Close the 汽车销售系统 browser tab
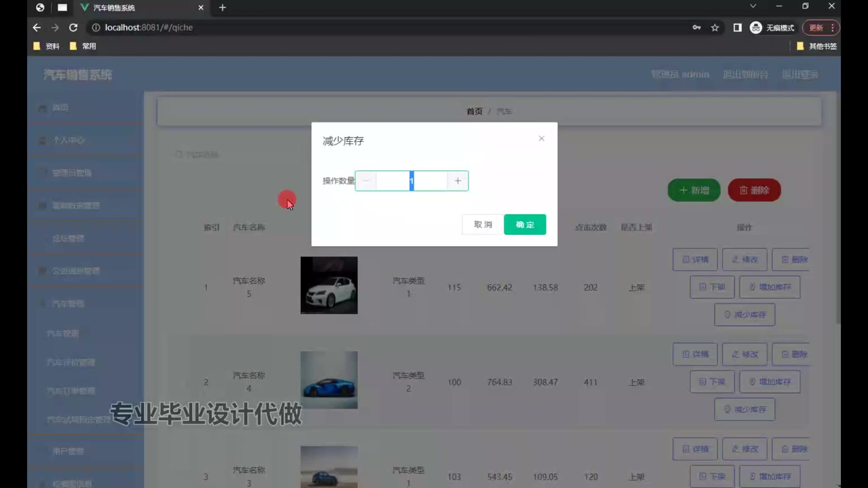The image size is (868, 488). pos(201,8)
